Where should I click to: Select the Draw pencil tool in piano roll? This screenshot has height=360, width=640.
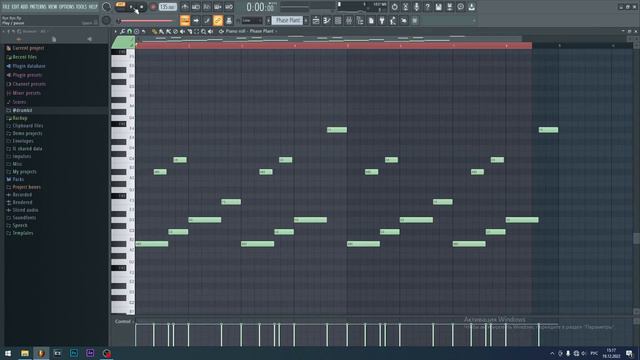154,31
